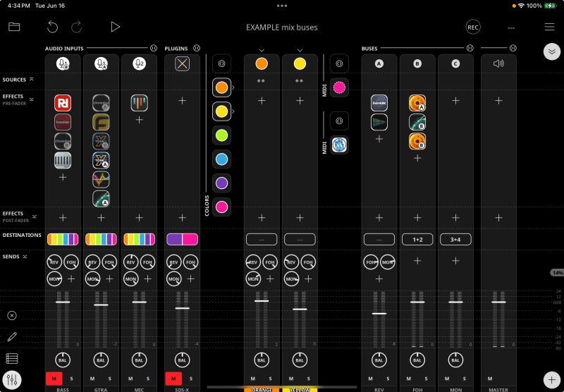
Task: Open the BASS channel microphone input source
Action: click(x=63, y=63)
